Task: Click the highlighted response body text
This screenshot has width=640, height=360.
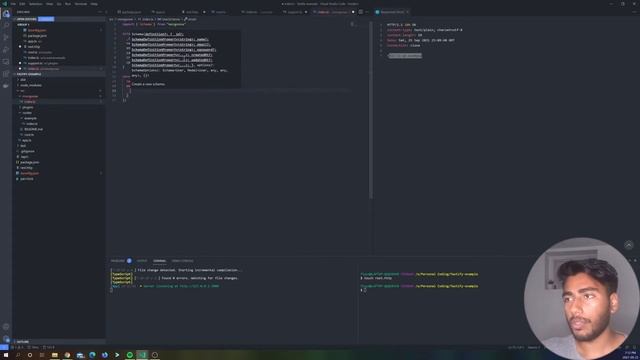Action: 405,56
